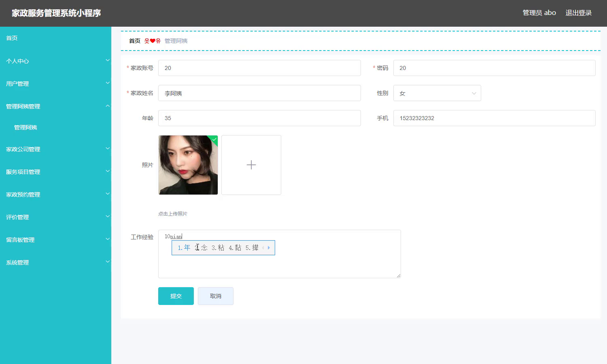Click the plus icon to upload photo
This screenshot has width=607, height=364.
tap(251, 165)
